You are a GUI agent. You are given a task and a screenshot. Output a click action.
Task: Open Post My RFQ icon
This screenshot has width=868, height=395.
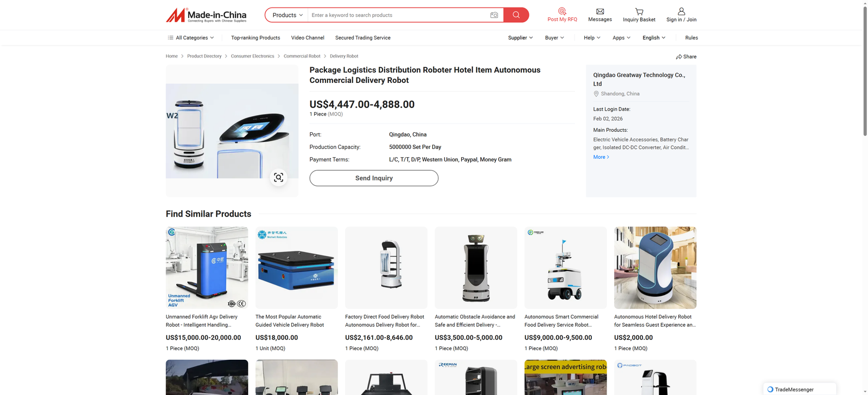point(562,11)
